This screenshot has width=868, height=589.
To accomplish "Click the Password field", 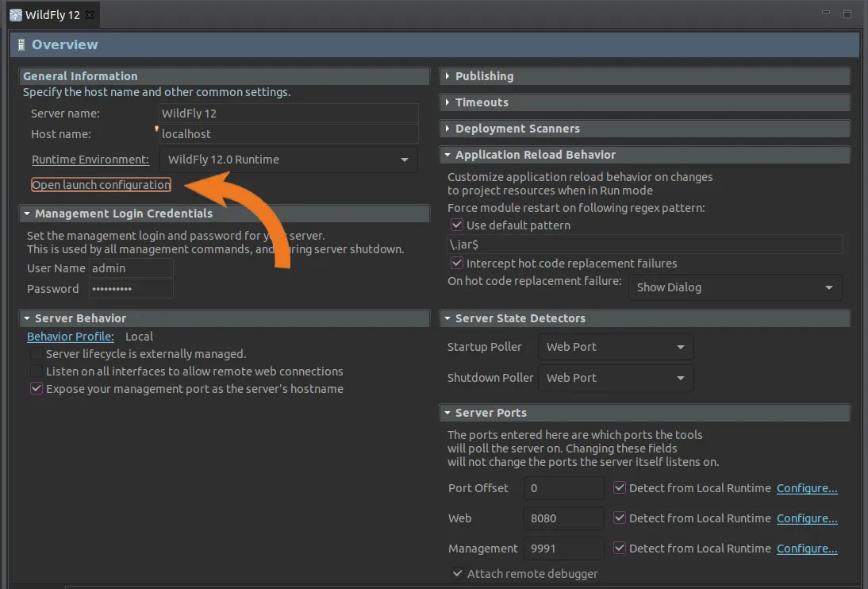I will coord(131,289).
